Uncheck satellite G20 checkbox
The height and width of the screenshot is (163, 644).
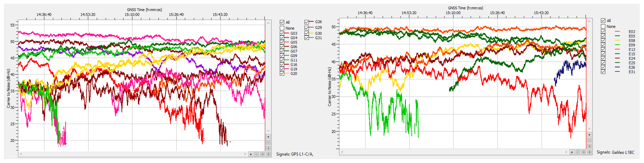point(282,74)
